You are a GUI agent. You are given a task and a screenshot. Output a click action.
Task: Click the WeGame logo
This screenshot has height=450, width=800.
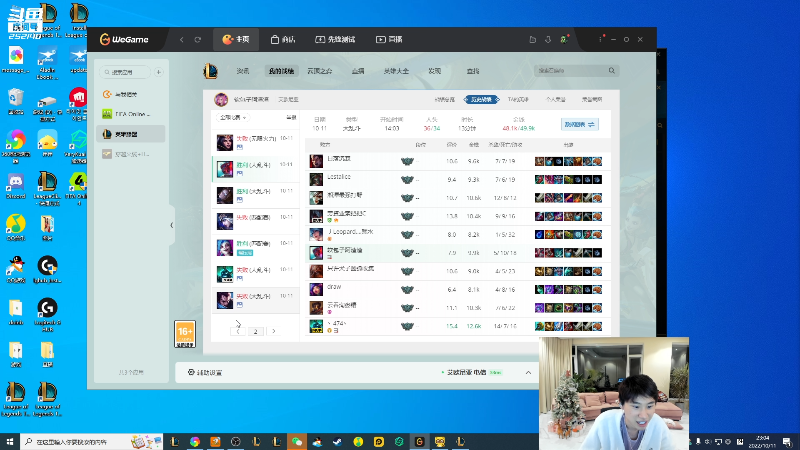point(124,39)
